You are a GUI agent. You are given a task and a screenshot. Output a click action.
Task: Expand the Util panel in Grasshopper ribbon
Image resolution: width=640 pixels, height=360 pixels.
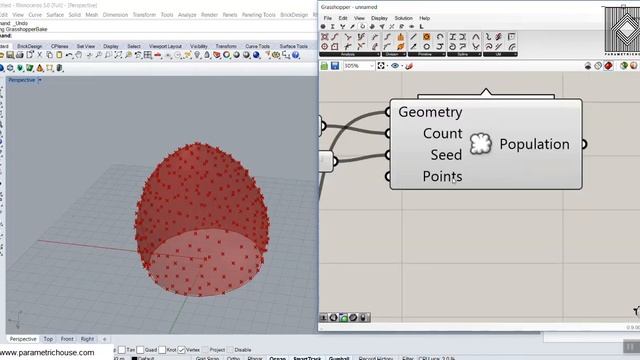500,54
